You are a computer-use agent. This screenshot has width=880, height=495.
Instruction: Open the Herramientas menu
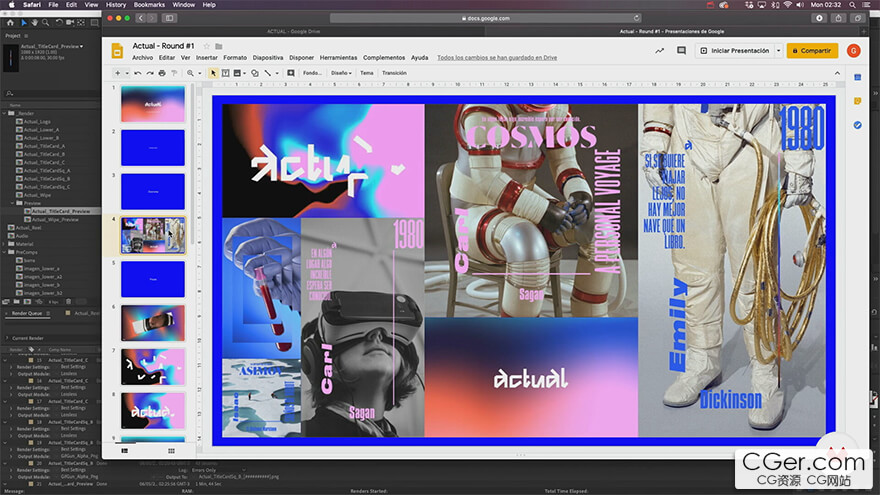tap(338, 58)
